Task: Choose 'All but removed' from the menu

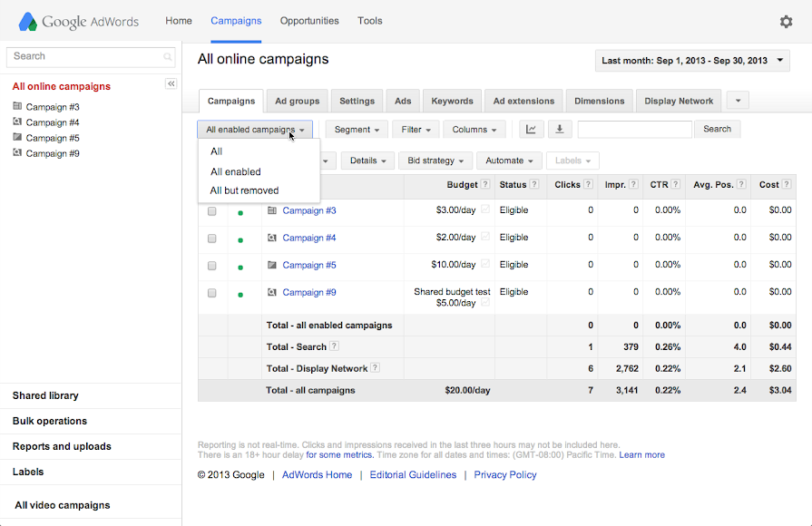Action: [x=244, y=190]
